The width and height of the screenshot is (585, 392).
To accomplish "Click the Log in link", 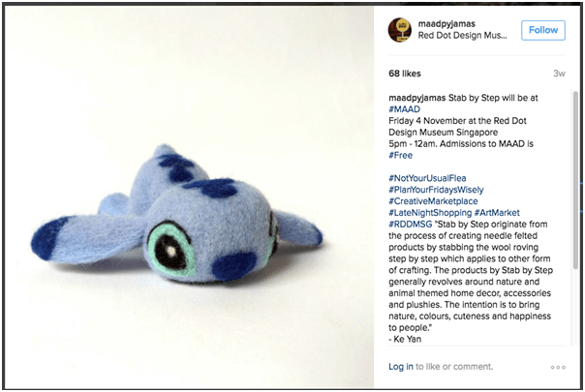I will point(401,367).
